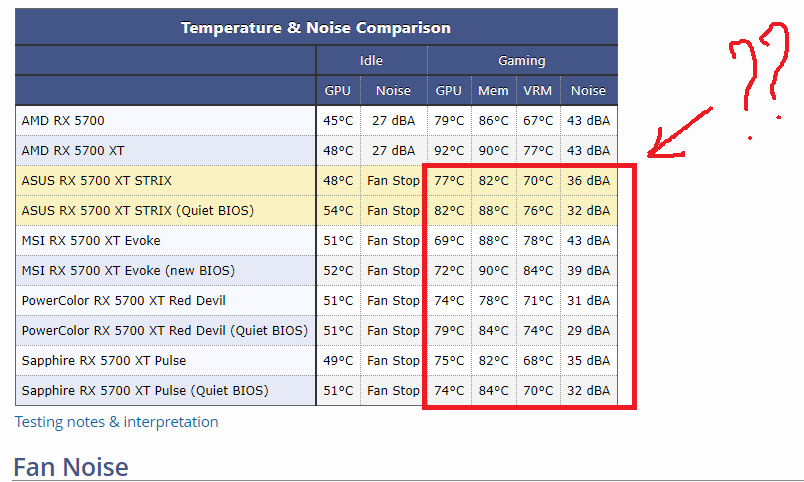This screenshot has width=804, height=482.
Task: Select the MSI RX 5700 XT Evoke row name
Action: click(91, 241)
